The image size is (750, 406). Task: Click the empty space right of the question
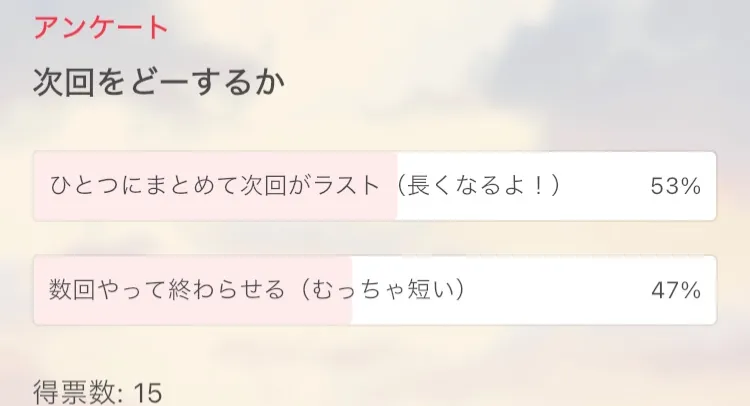point(520,83)
